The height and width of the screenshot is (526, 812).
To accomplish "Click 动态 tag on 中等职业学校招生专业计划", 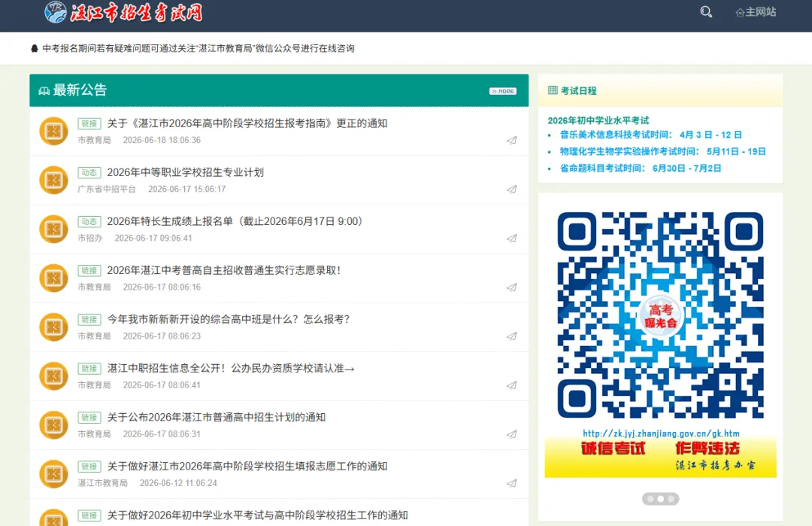I will click(89, 172).
